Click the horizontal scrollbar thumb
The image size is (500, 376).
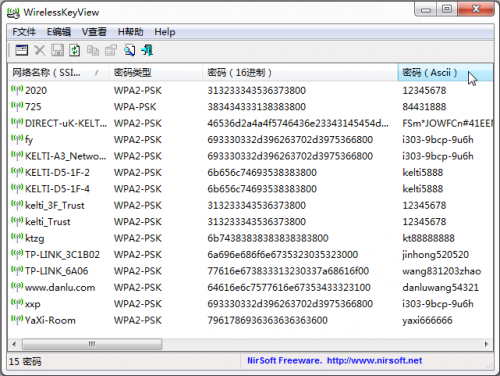pyautogui.click(x=92, y=344)
